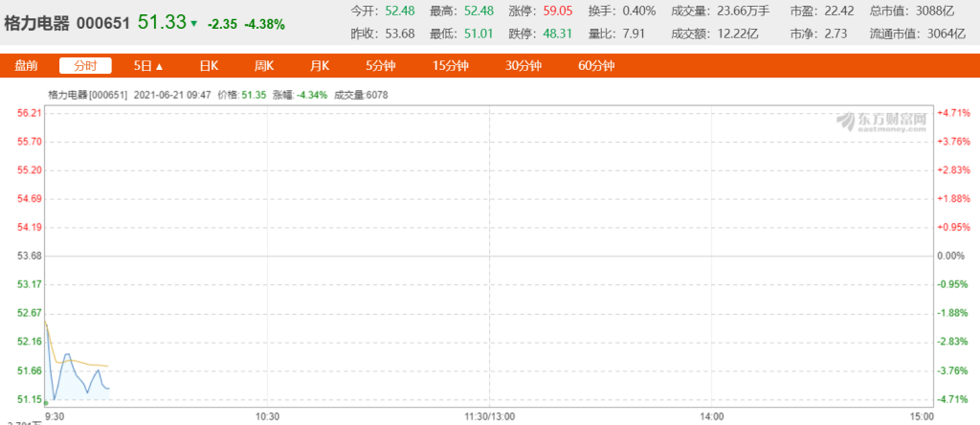Click the 昨收 previous close 53.68
This screenshot has height=425, width=980.
click(400, 34)
